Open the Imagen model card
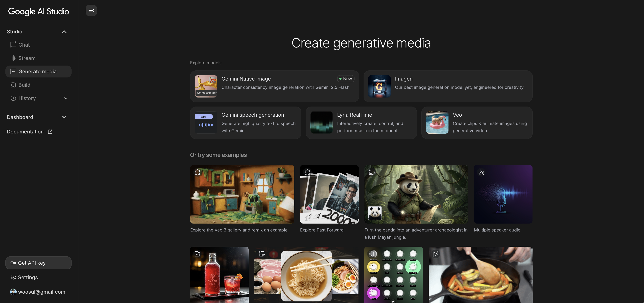The width and height of the screenshot is (644, 303). click(x=448, y=86)
